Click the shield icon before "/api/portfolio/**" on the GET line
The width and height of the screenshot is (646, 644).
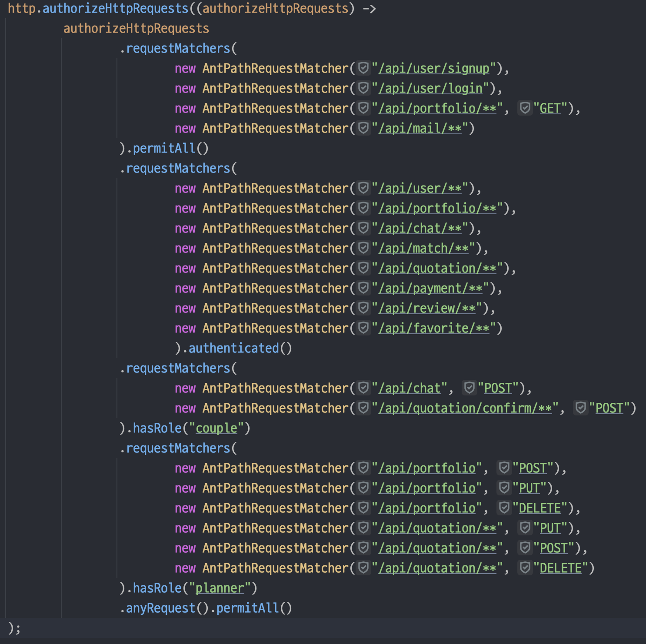(363, 108)
